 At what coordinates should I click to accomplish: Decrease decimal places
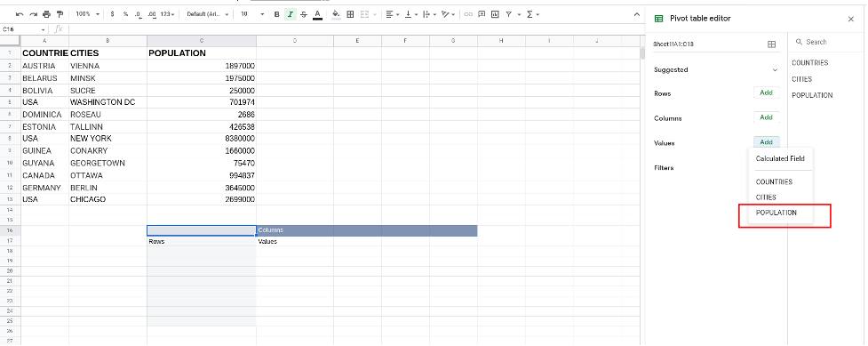(139, 14)
